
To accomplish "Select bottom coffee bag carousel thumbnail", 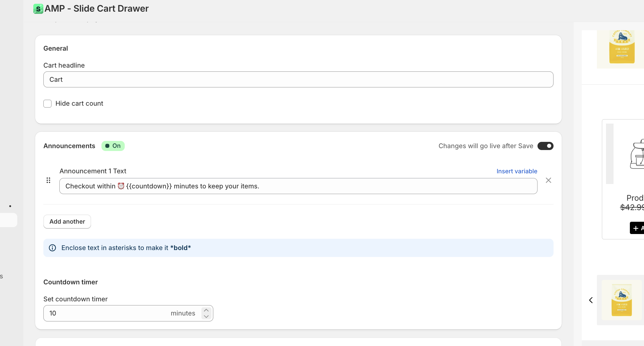I will pos(621,300).
